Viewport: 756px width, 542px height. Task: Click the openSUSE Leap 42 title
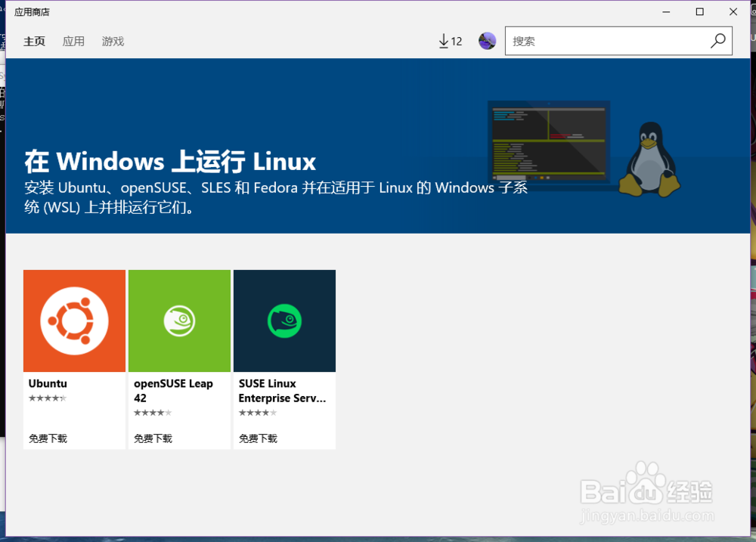click(x=173, y=391)
